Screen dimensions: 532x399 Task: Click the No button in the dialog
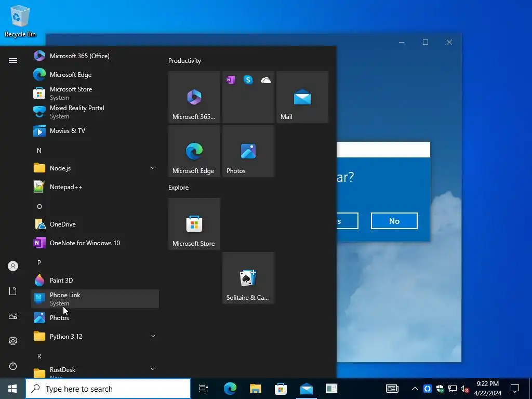(x=394, y=221)
